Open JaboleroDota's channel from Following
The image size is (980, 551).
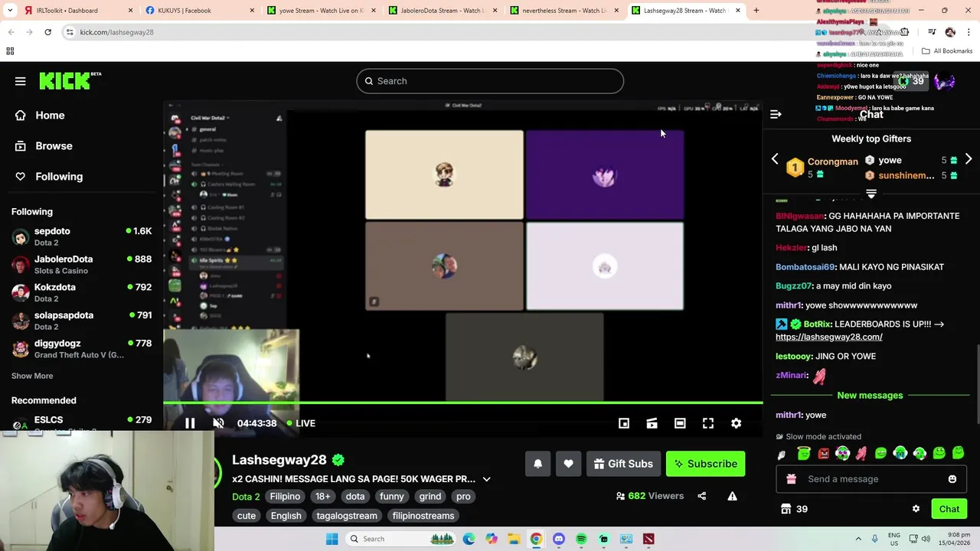[x=81, y=265]
